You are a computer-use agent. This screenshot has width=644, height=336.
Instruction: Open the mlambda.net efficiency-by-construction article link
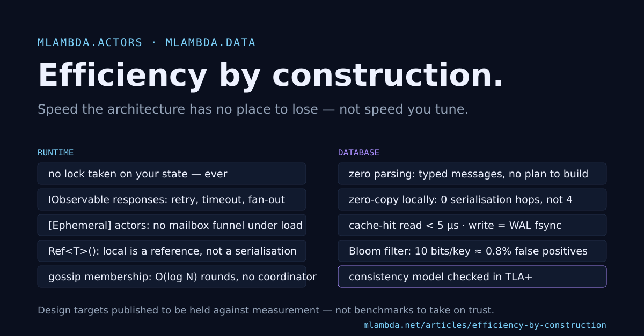485,325
